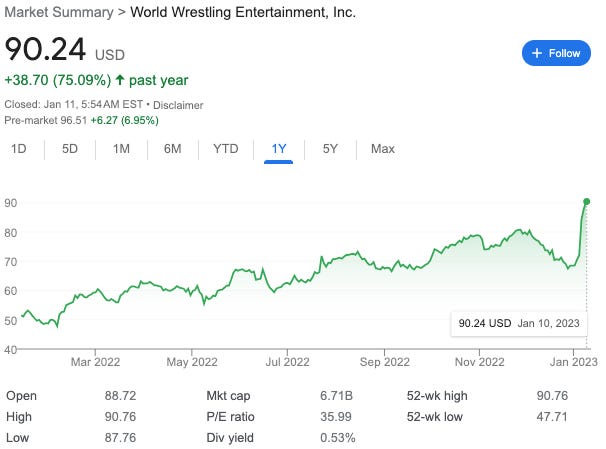Click the Nov 2022 axis label
Screen dimensions: 606x449
click(480, 362)
